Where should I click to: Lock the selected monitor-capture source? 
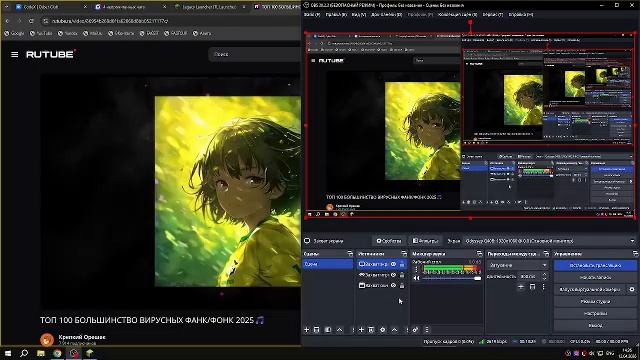402,264
